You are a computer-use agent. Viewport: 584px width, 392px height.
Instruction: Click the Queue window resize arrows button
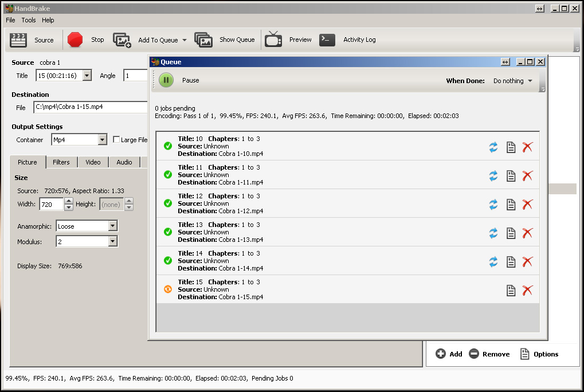tap(505, 62)
